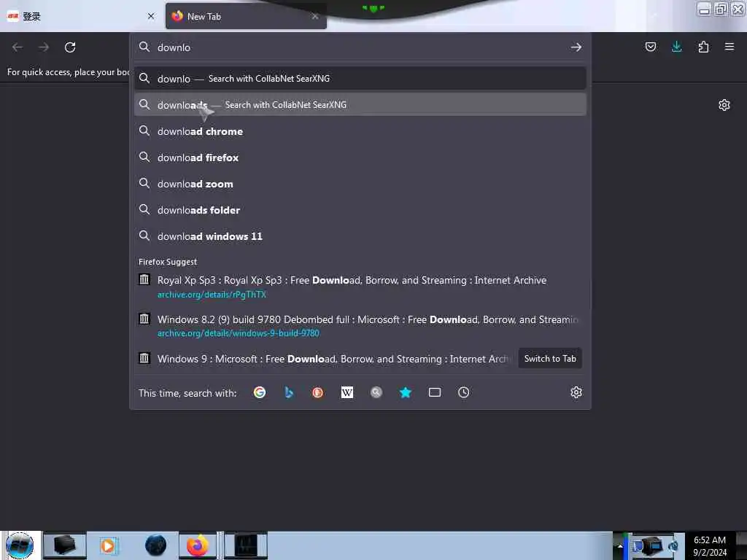
Task: Choose 'download zoom' suggestion
Action: 360,183
